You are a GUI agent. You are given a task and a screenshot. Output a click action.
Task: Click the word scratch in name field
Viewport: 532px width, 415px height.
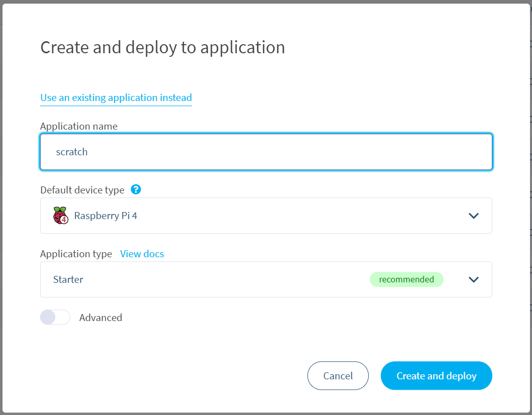pyautogui.click(x=72, y=152)
